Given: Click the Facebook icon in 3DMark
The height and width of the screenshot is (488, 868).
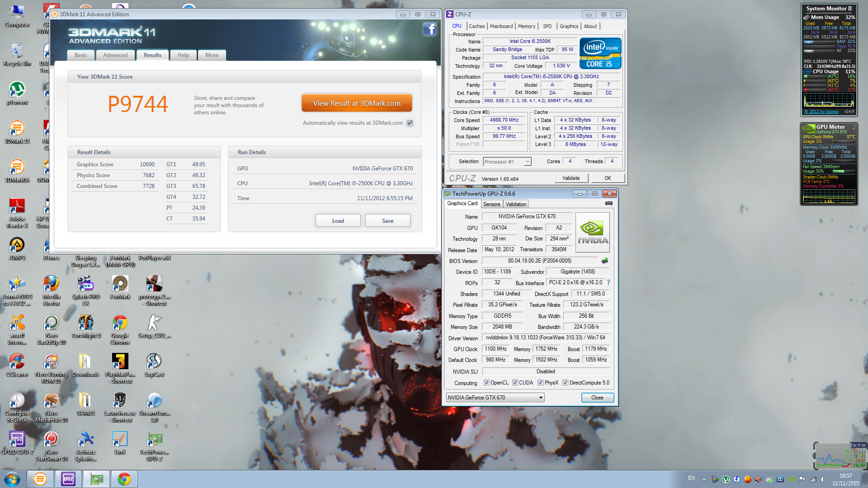Looking at the screenshot, I should point(429,29).
